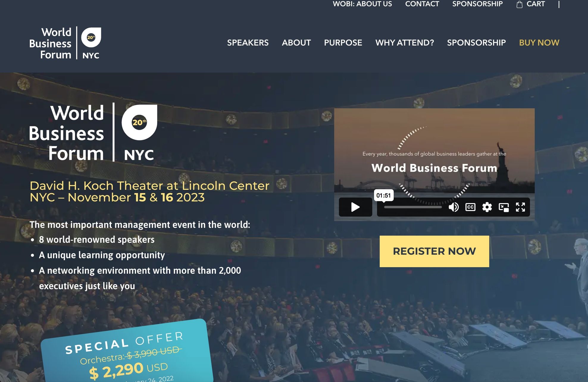The height and width of the screenshot is (382, 588).
Task: Open video settings gear icon
Action: (x=487, y=207)
